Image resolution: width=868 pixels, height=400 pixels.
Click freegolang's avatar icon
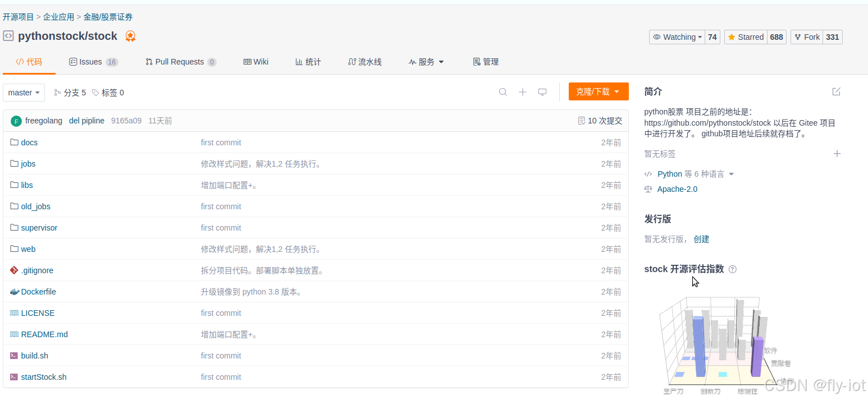coord(16,121)
